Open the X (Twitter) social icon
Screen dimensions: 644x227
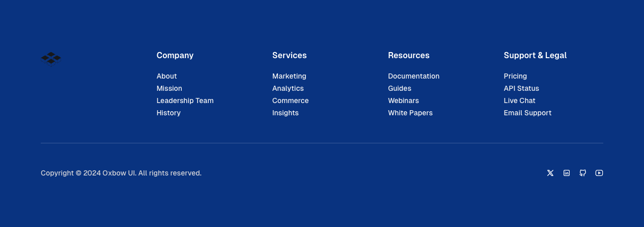[550, 173]
